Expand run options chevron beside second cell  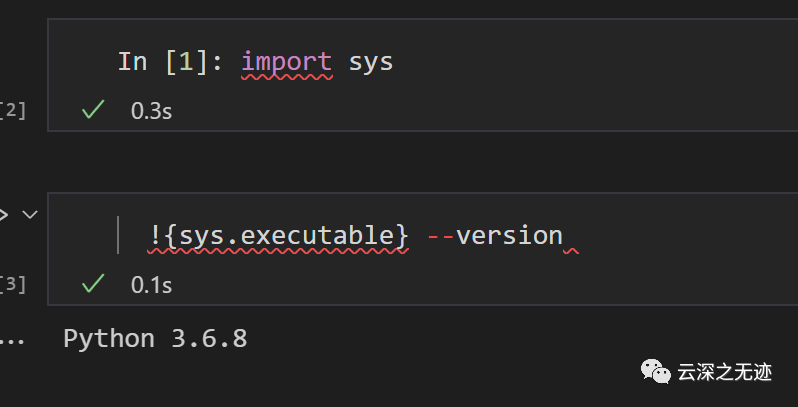click(x=30, y=214)
